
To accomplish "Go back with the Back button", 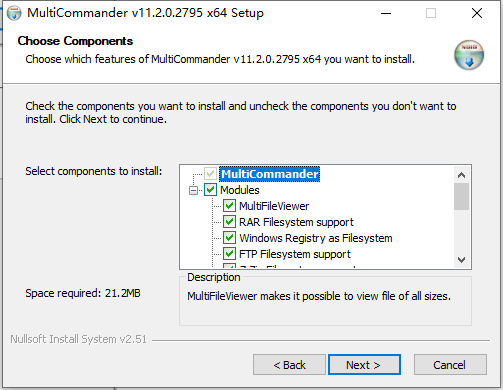I will click(289, 365).
